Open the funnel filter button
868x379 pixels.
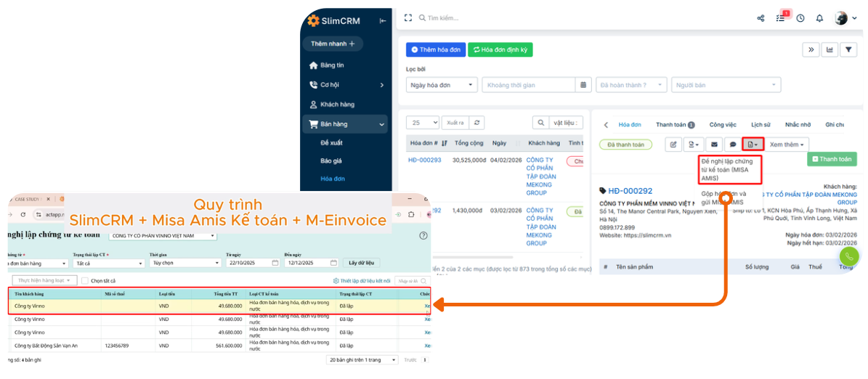coord(848,50)
